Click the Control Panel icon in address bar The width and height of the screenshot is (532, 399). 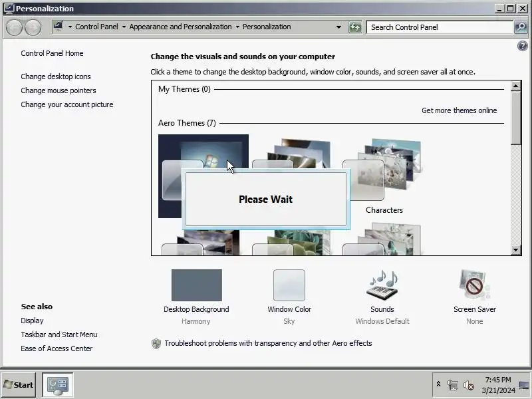point(58,27)
